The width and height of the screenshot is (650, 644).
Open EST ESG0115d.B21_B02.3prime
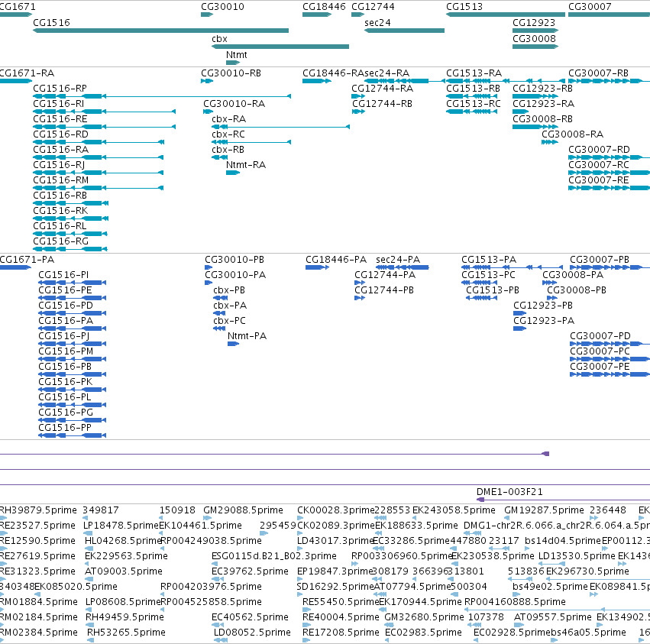(274, 556)
